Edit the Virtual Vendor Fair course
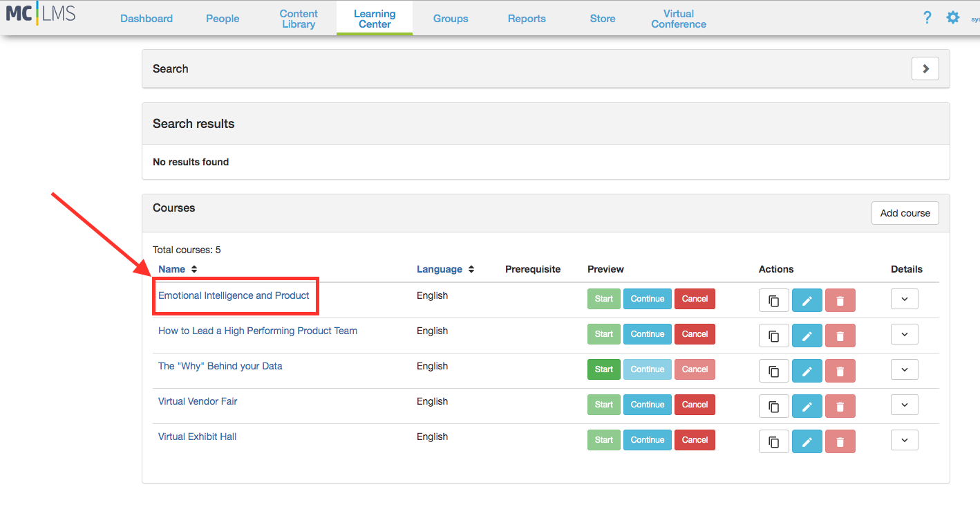980x505 pixels. pos(807,406)
